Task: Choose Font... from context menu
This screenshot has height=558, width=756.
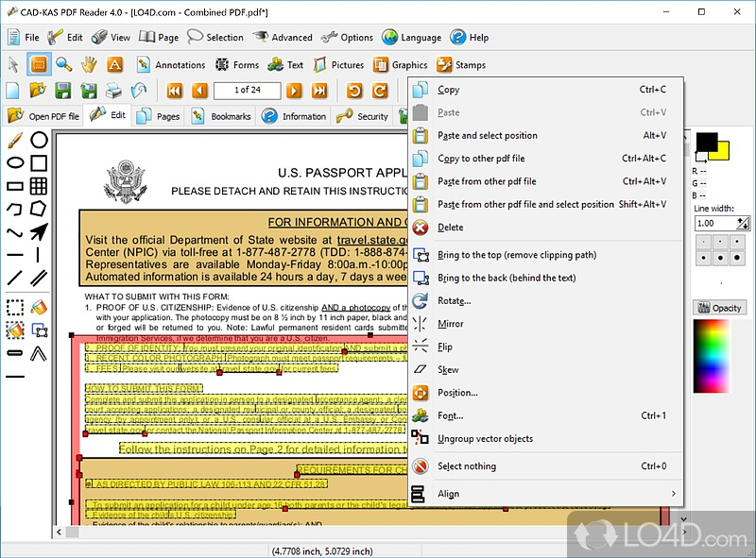Action: [x=546, y=415]
